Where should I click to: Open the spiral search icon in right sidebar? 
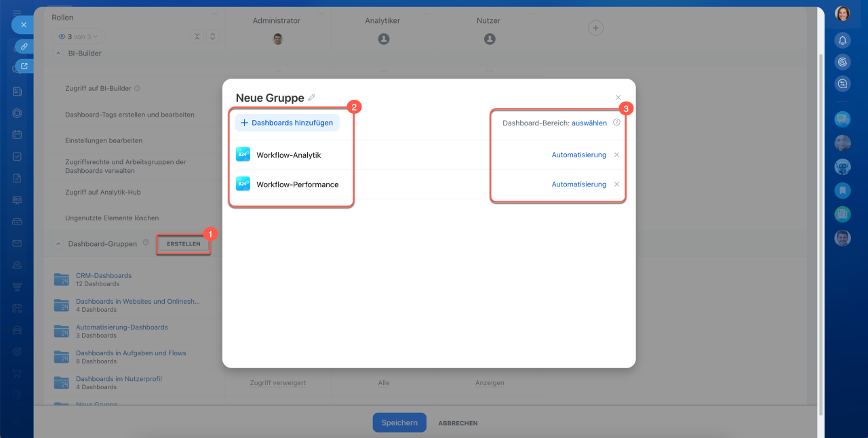(x=842, y=62)
